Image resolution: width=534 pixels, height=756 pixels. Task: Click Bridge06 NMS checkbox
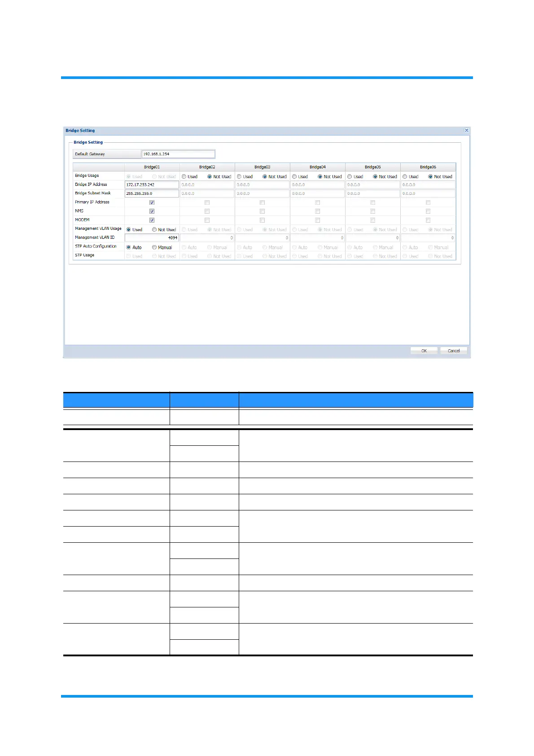[x=428, y=211]
